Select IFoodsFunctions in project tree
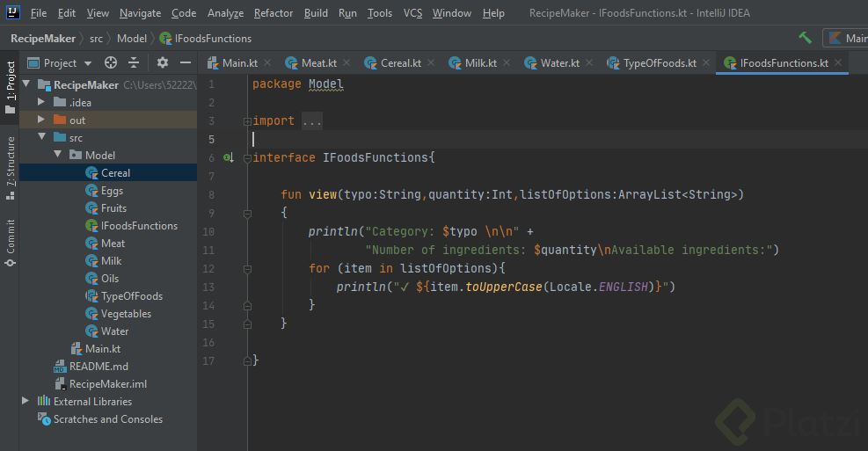Screen dimensions: 868x451 (132, 226)
